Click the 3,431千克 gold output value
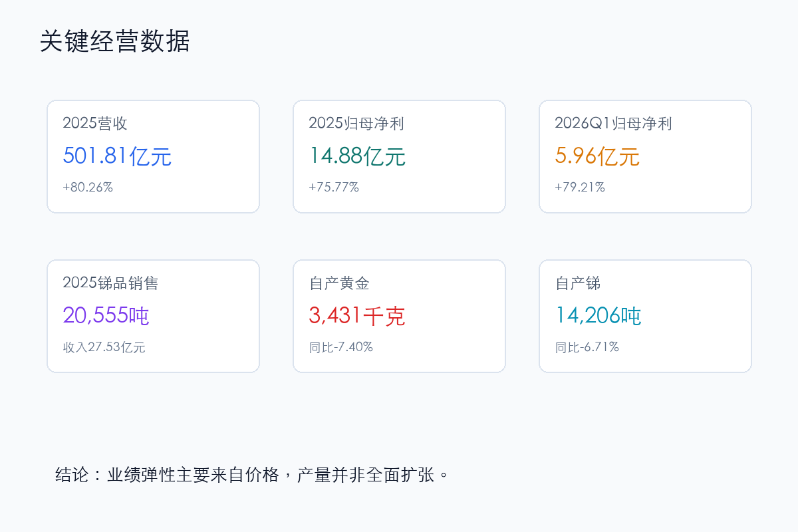 pyautogui.click(x=357, y=315)
